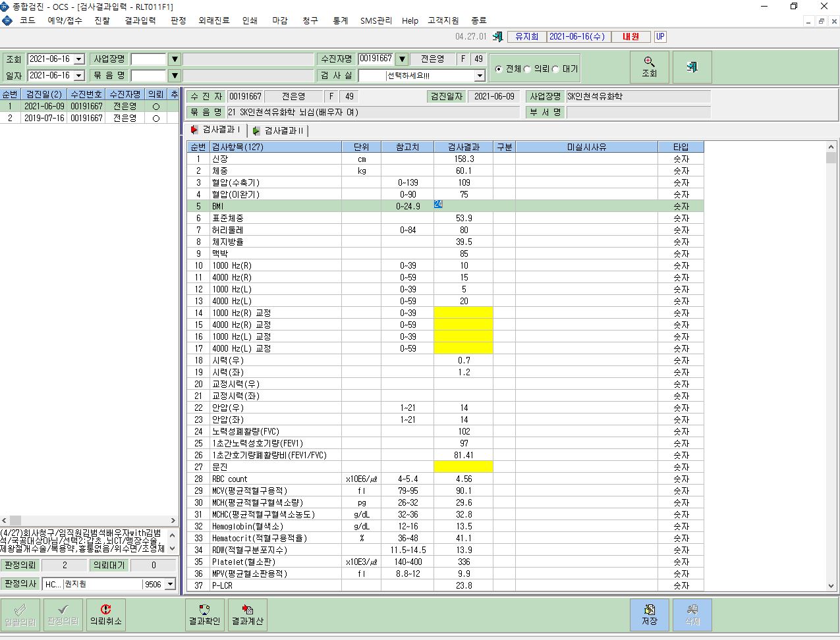Switch to the 검사결과II tab
Viewport: 840px width, 640px height.
pyautogui.click(x=278, y=130)
